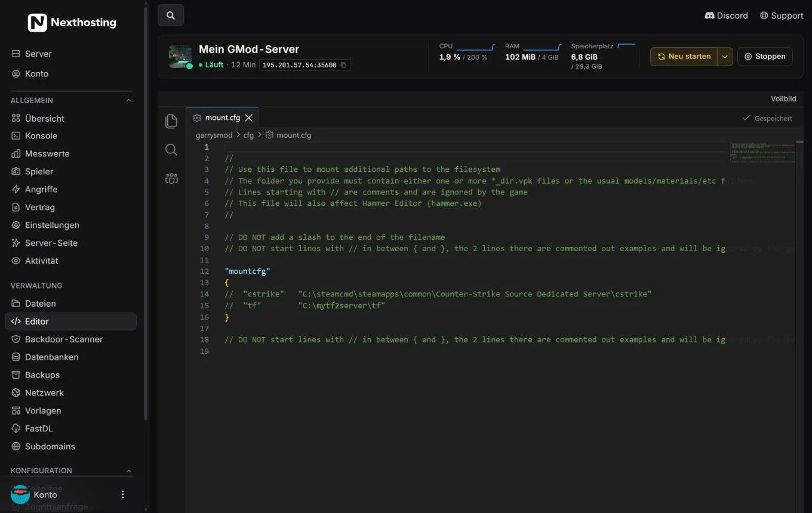
Task: Open the file explorer icon in editor
Action: coord(171,121)
